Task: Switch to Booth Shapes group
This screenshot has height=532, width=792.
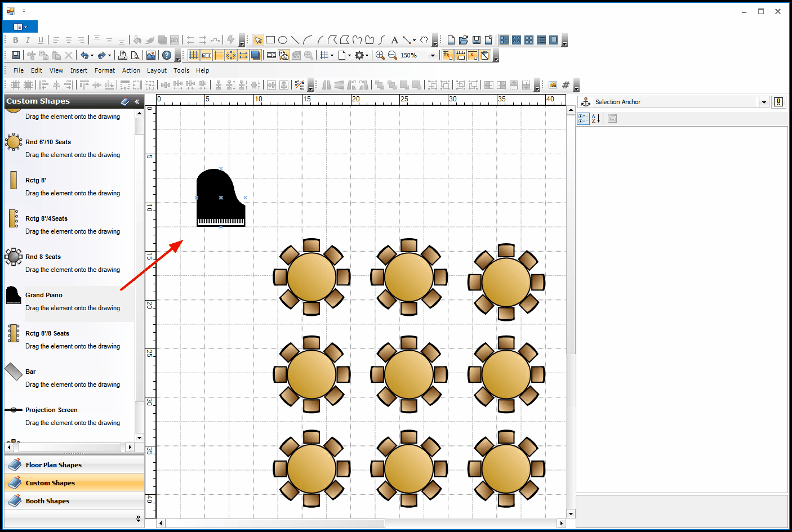Action: click(x=74, y=501)
